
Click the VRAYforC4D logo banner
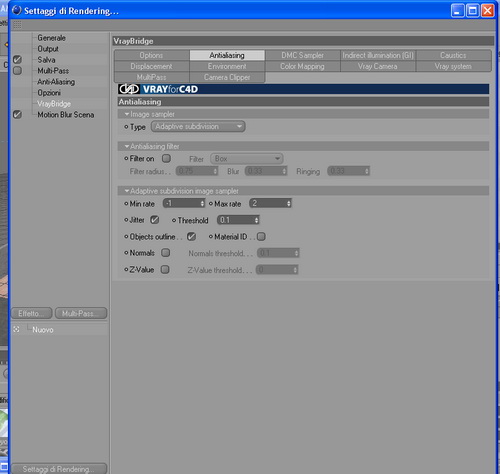coord(303,89)
